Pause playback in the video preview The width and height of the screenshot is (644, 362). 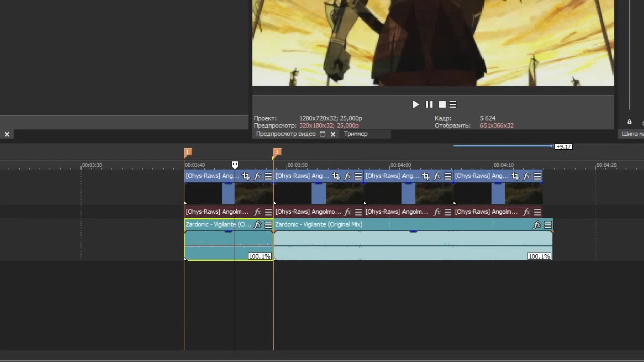[429, 104]
